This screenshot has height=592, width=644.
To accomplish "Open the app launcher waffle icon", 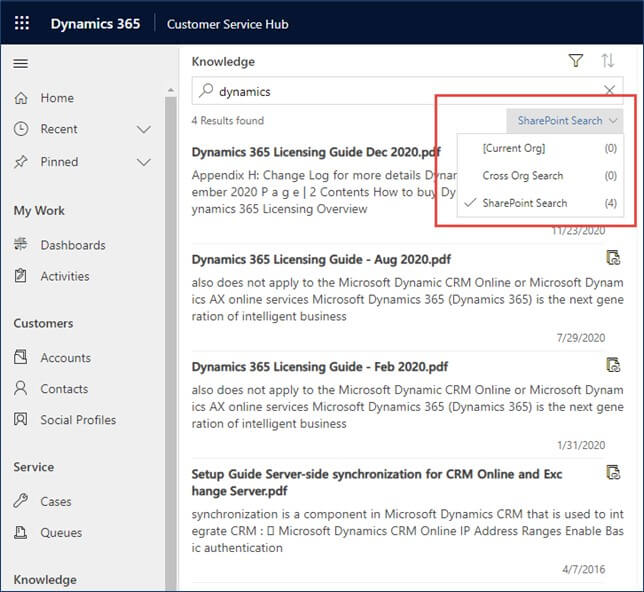I will point(22,23).
